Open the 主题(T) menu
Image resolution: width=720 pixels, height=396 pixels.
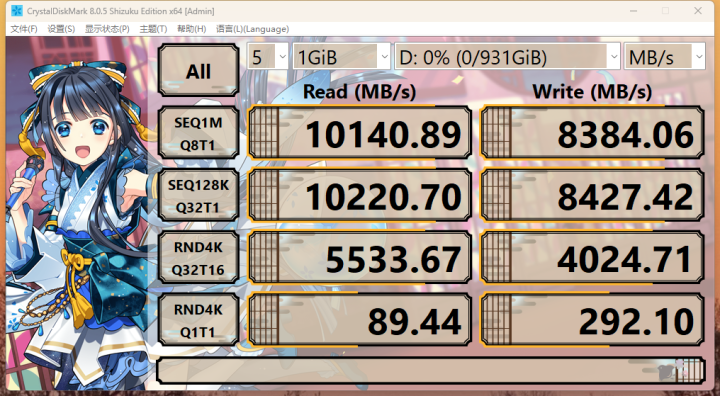coord(153,29)
